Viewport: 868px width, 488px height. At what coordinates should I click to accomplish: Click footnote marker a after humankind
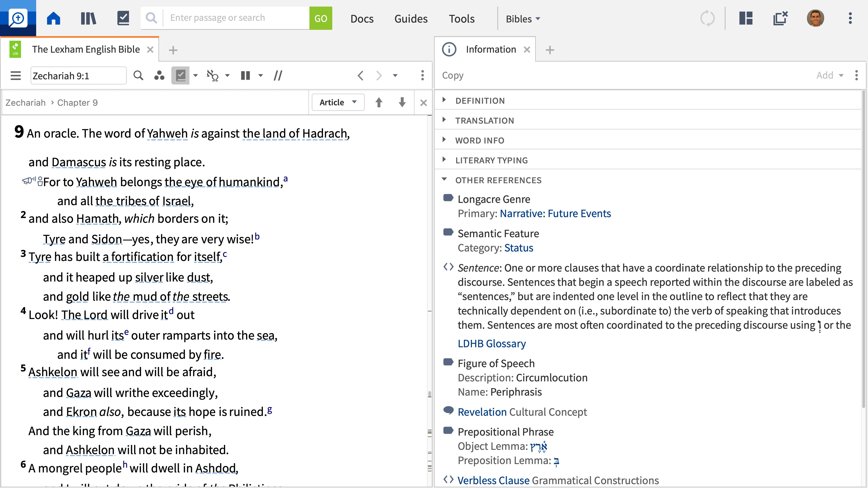click(285, 179)
